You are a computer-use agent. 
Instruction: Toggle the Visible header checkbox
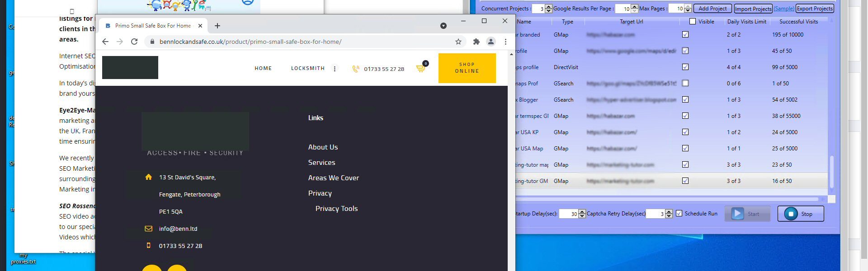[693, 21]
